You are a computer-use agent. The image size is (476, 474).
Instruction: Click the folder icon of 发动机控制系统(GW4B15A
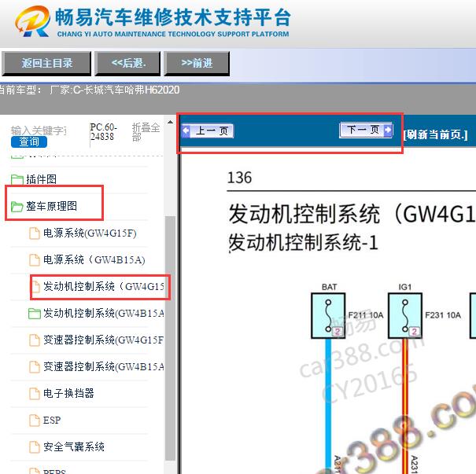click(35, 314)
